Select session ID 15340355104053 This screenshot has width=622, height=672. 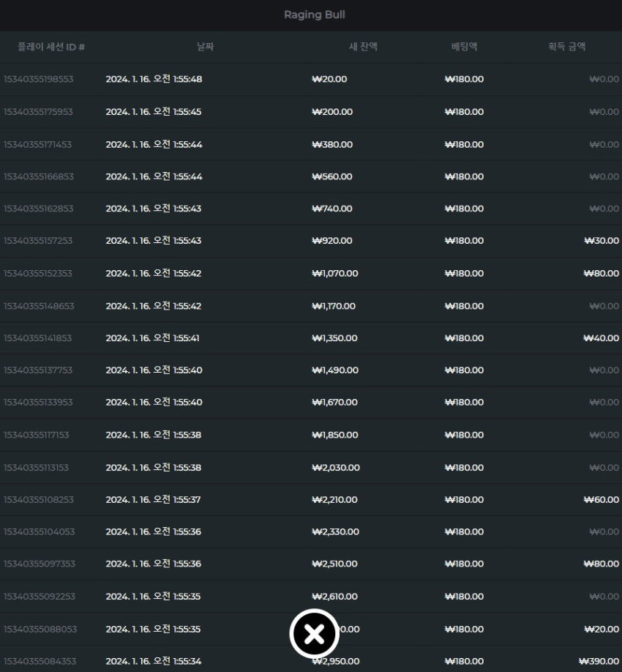(39, 532)
